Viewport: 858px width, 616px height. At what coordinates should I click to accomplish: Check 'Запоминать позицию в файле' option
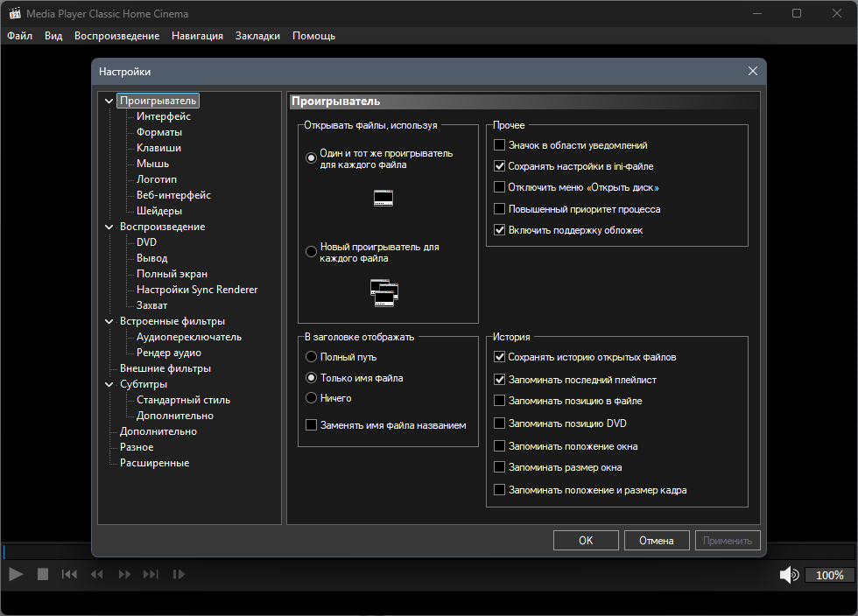[499, 401]
